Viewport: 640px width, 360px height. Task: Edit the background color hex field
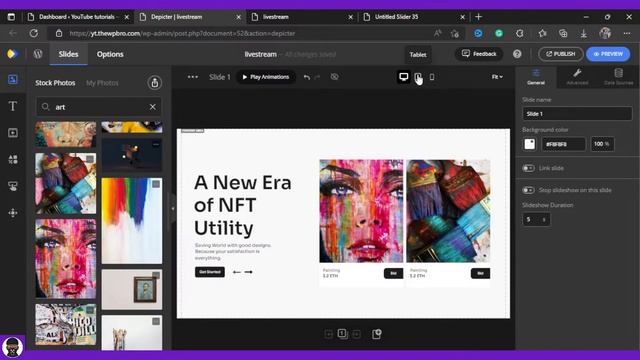tap(563, 144)
